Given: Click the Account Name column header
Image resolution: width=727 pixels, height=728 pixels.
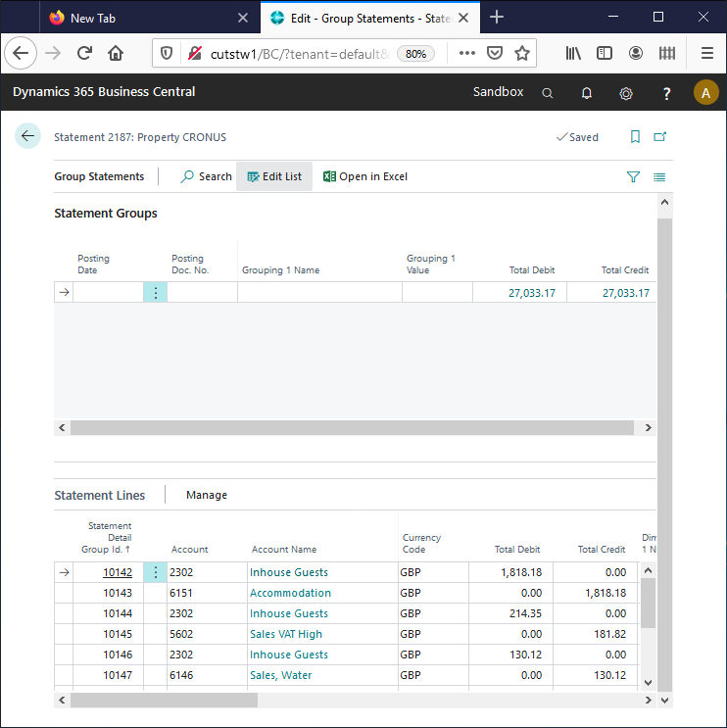Looking at the screenshot, I should (x=284, y=550).
